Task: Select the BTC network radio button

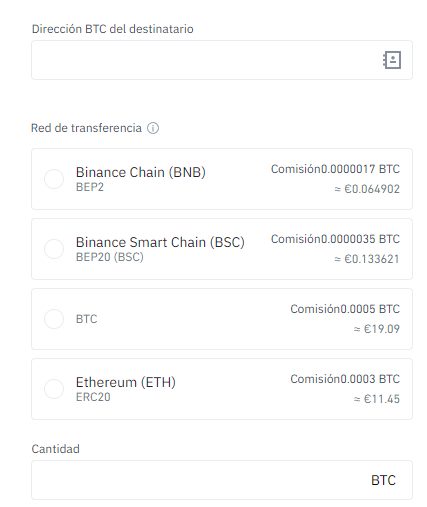Action: 54,319
